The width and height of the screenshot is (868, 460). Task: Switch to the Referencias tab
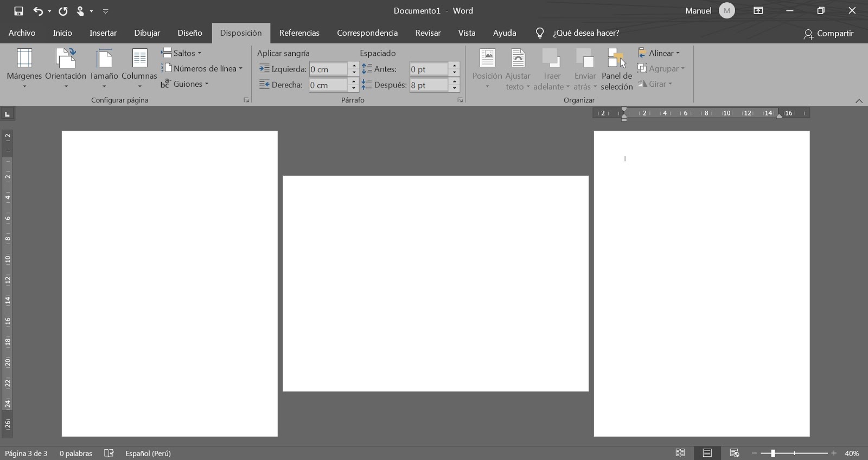click(x=299, y=33)
